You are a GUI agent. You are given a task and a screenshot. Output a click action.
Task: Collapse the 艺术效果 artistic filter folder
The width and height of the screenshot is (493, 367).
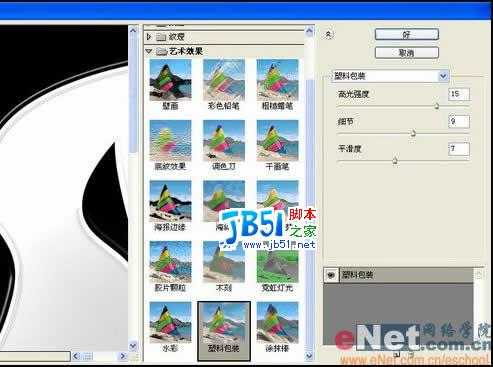pyautogui.click(x=149, y=51)
